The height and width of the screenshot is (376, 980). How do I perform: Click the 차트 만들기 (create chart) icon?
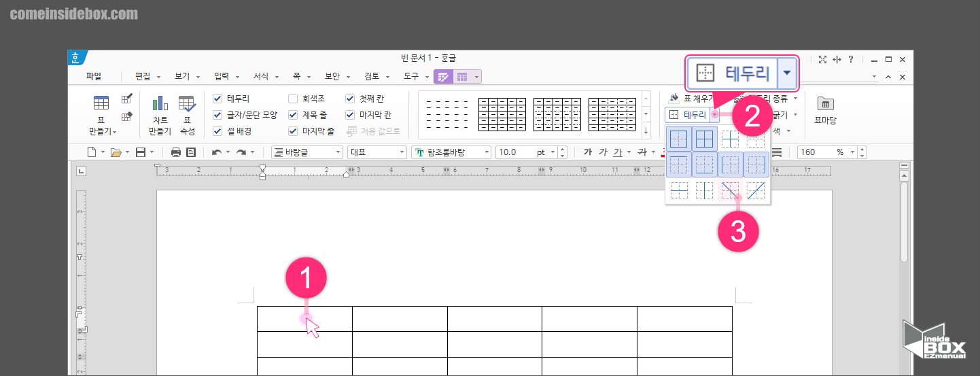click(160, 104)
